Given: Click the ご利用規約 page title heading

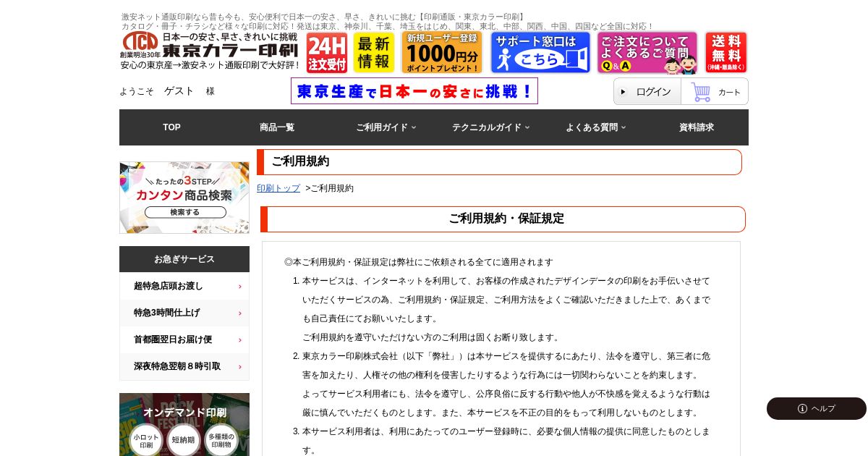Looking at the screenshot, I should coord(499,162).
